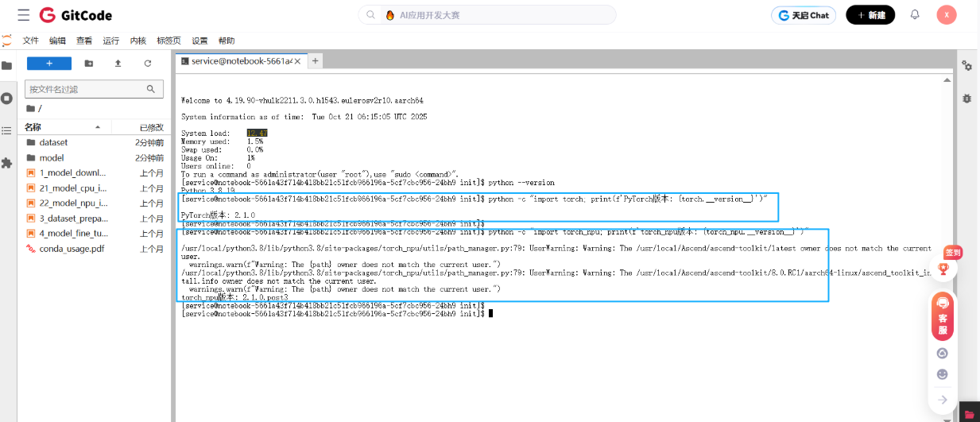980x422 pixels.
Task: Open the 设置 menu
Action: tap(199, 41)
